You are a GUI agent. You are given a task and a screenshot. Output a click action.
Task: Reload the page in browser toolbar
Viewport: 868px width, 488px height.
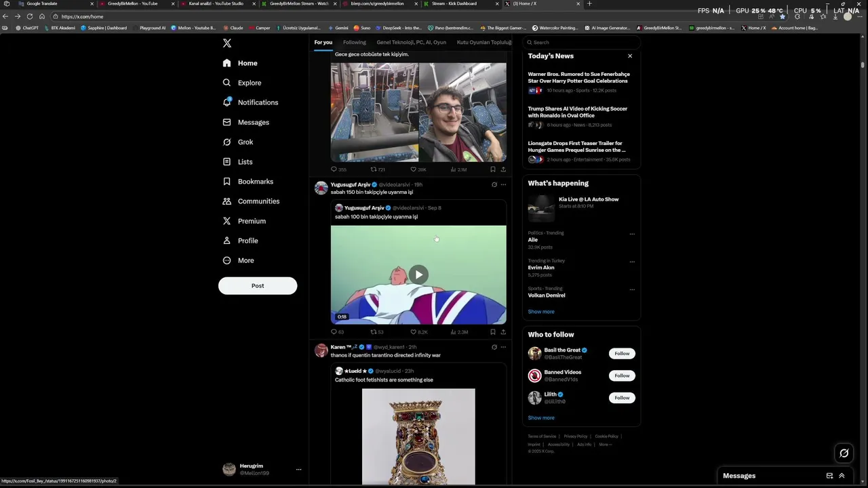point(30,16)
